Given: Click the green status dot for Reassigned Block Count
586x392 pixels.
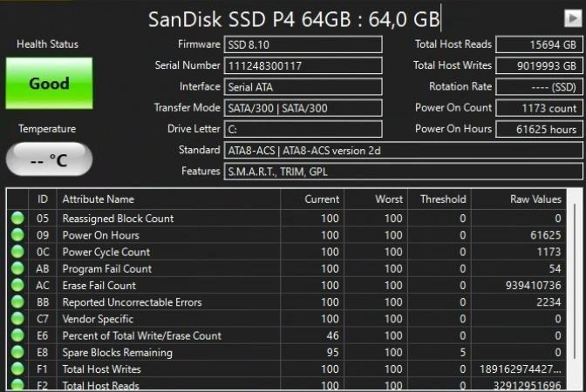Looking at the screenshot, I should [17, 218].
